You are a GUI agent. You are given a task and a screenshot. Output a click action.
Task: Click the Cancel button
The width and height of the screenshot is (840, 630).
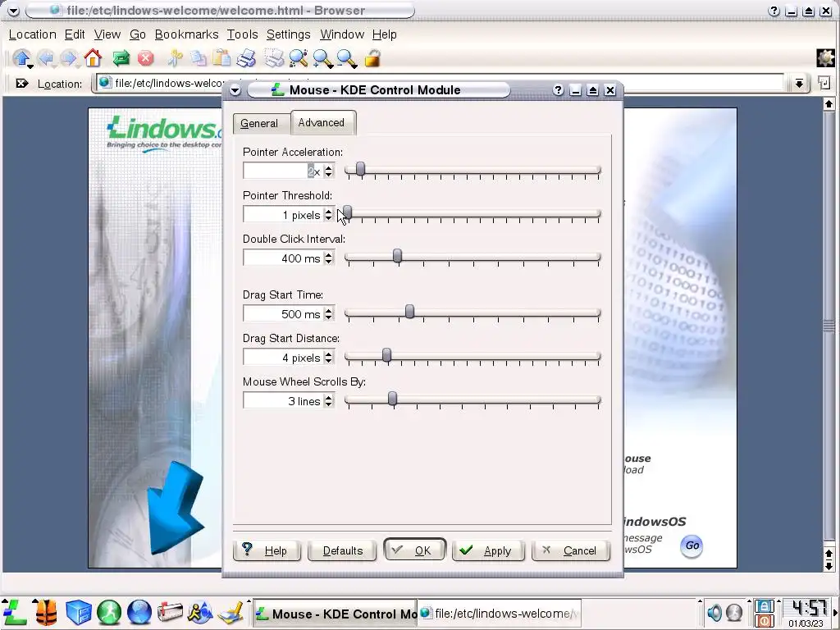pos(571,550)
